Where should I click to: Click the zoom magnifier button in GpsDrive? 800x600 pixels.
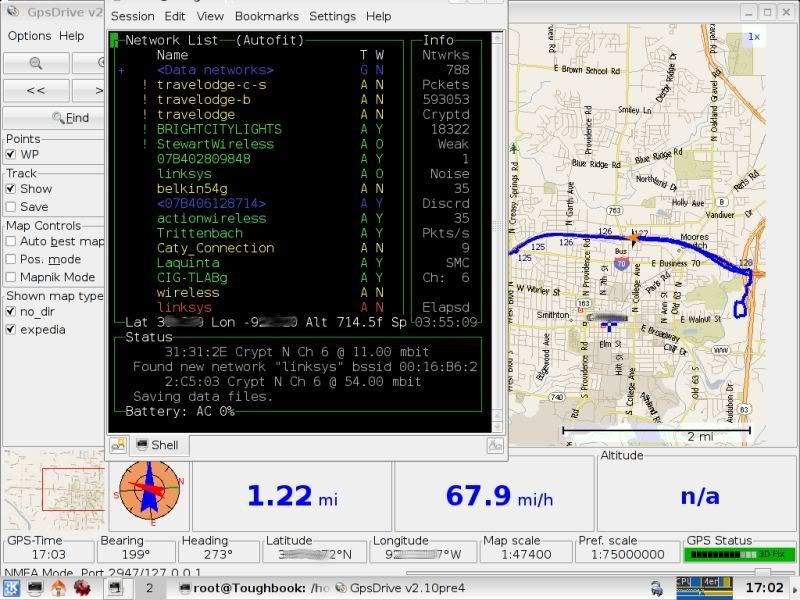(x=35, y=63)
